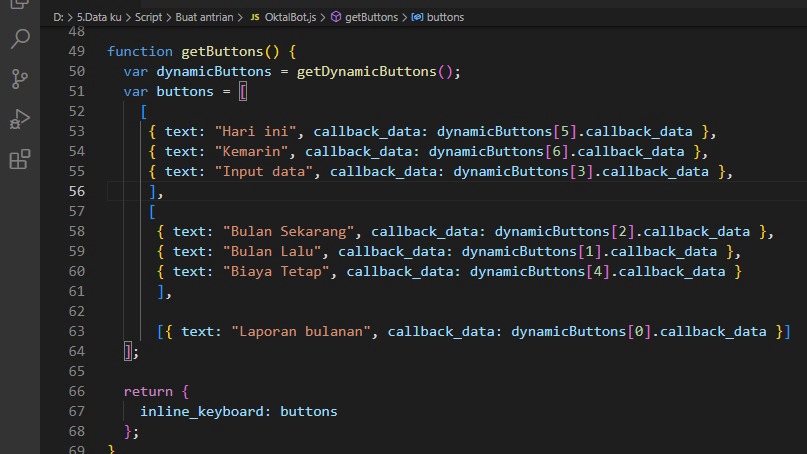
Task: Click line number 66 in gutter
Action: tap(77, 391)
